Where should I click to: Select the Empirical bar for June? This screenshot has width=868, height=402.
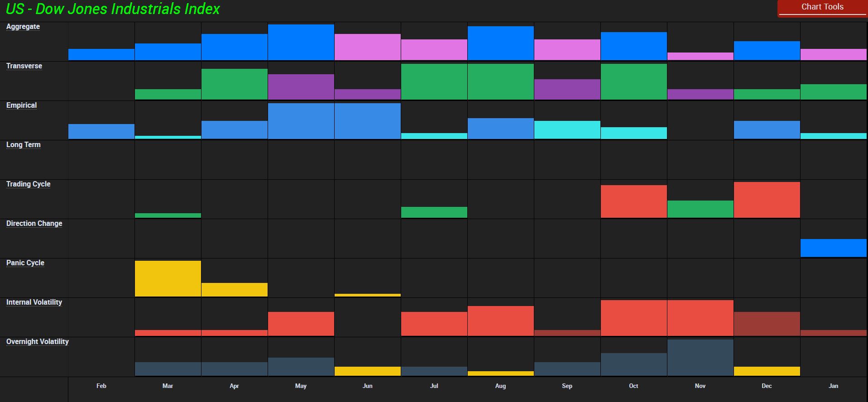click(x=368, y=121)
